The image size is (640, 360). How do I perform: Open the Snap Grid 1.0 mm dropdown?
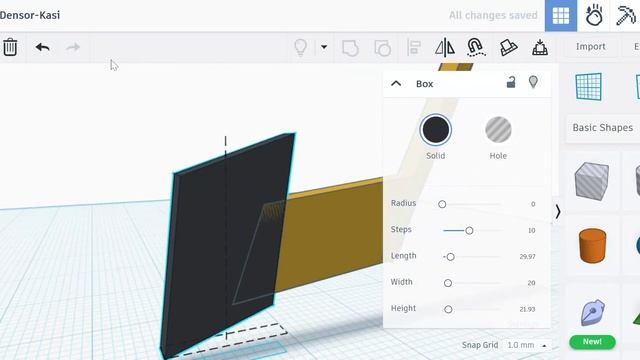coord(527,345)
